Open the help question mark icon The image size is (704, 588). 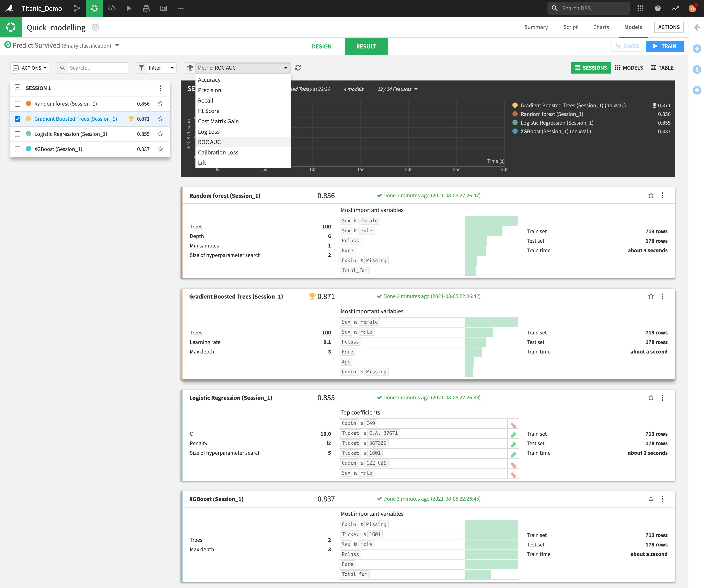pyautogui.click(x=657, y=8)
